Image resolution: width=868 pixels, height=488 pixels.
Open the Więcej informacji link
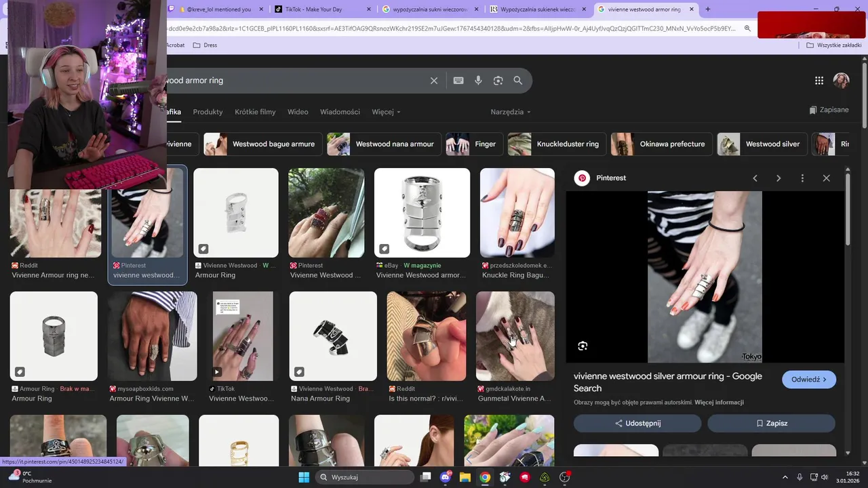pyautogui.click(x=719, y=403)
